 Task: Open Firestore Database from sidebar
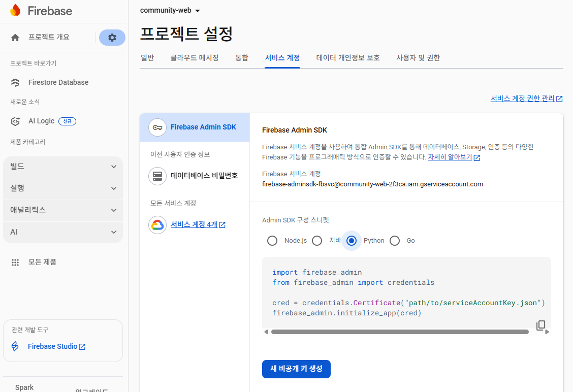pos(58,83)
